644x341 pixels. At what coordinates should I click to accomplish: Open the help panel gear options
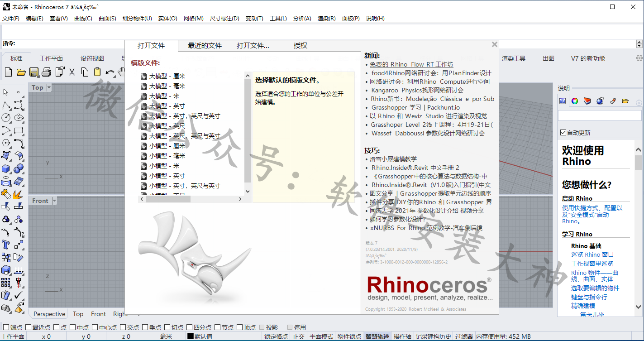tap(639, 103)
